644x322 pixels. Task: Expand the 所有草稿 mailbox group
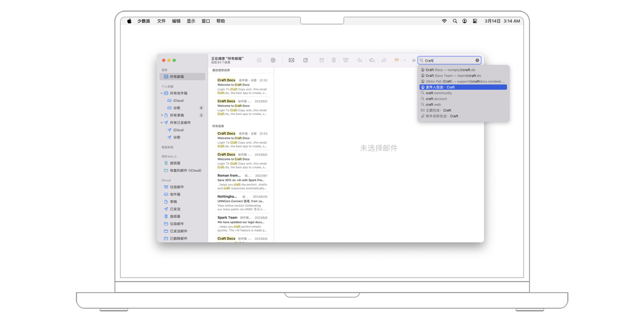click(162, 115)
